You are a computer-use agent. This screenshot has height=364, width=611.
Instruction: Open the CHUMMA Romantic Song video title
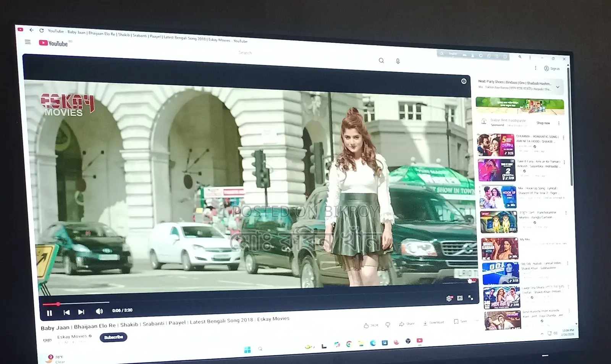point(537,139)
